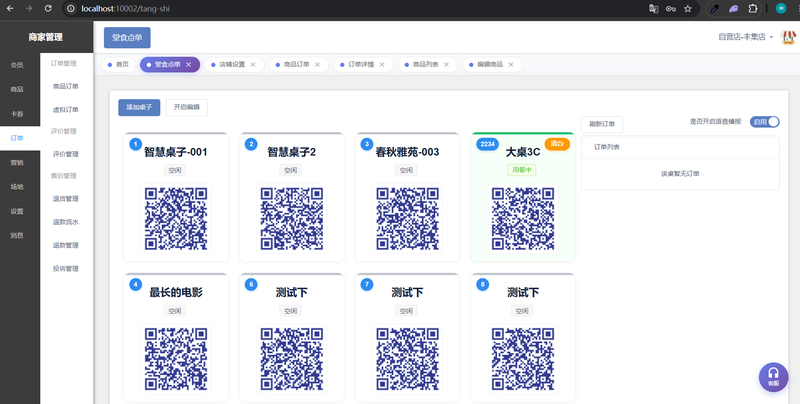Click the QR code on 最长的电影

(x=176, y=359)
